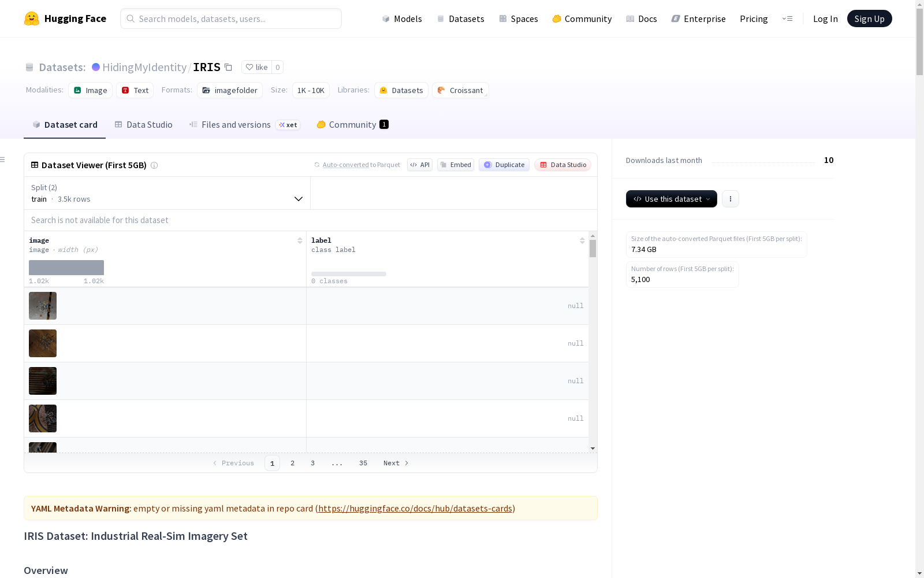
Task: Toggle the left sidebar table of contents icon
Action: click(x=3, y=160)
